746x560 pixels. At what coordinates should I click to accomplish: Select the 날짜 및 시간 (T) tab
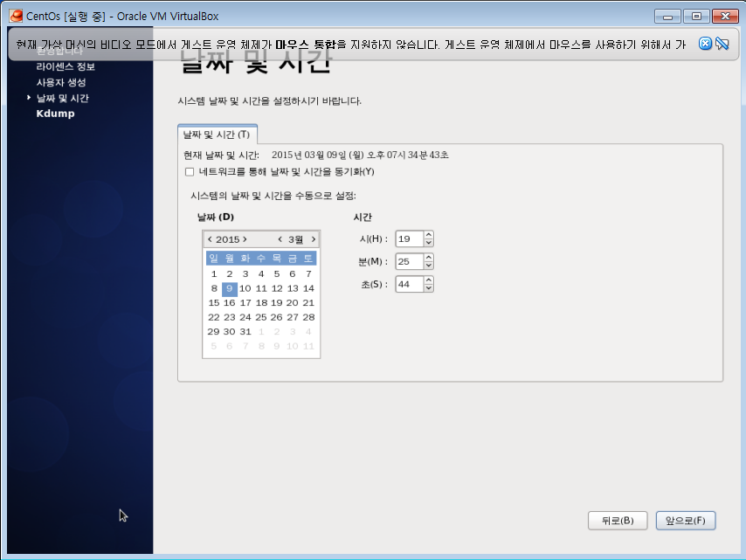click(217, 135)
